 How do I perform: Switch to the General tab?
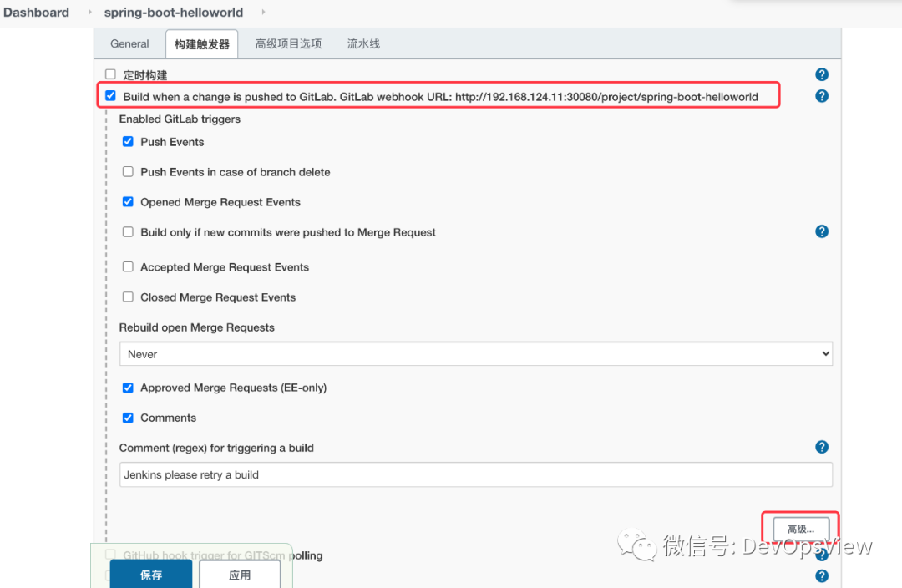(x=129, y=43)
